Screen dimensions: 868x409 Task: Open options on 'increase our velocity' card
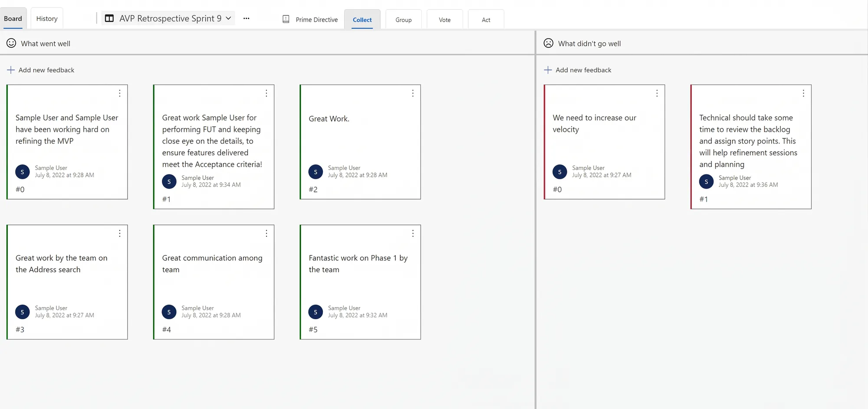click(657, 93)
